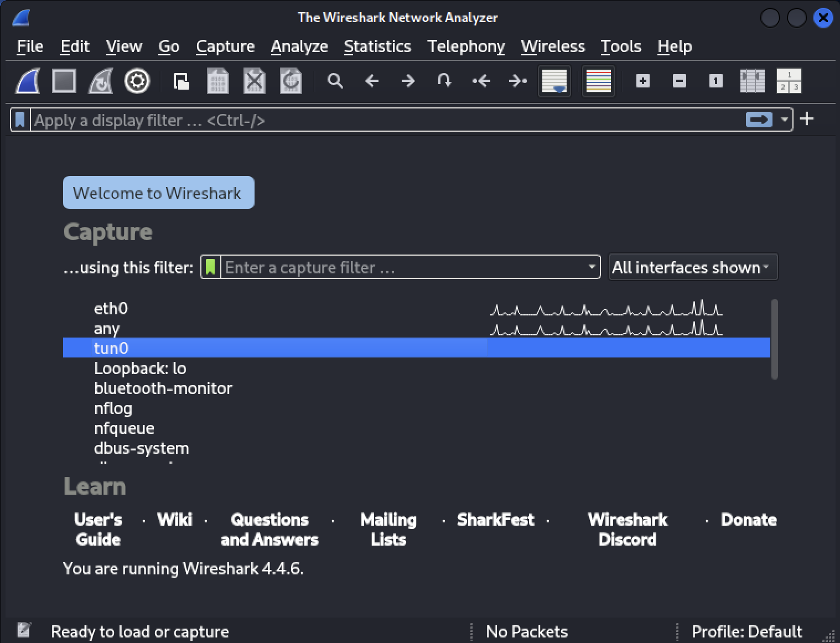This screenshot has height=643, width=840.
Task: Open the Telephony menu
Action: pos(466,46)
